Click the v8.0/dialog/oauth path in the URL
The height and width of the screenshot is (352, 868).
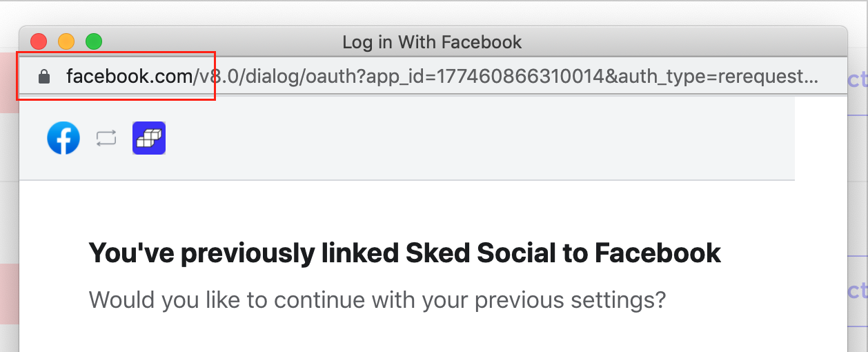pos(279,77)
